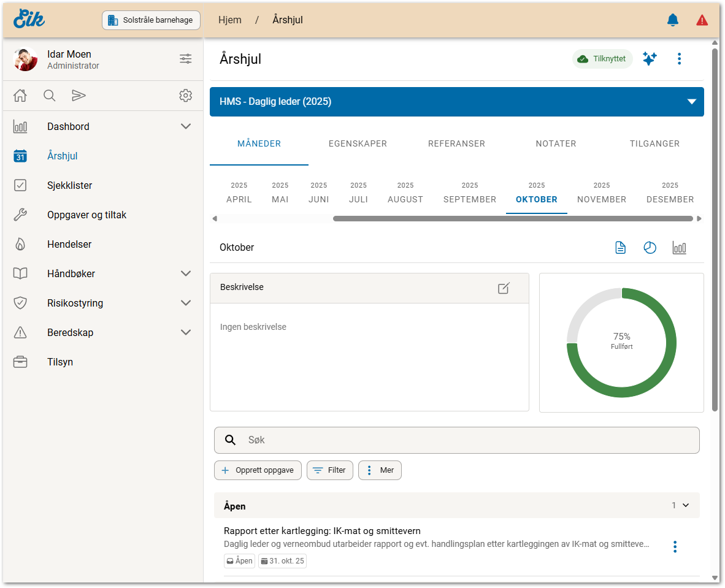Viewport: 725px width, 588px height.
Task: Show the bar chart view for Oktober
Action: 679,248
